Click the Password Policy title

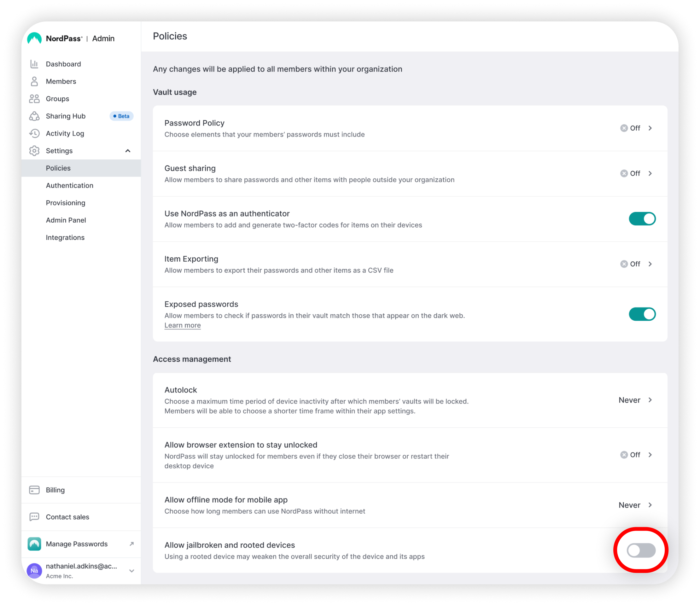[195, 123]
